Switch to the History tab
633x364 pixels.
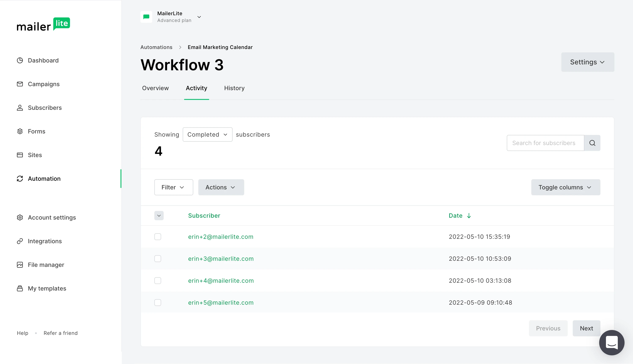[x=234, y=88]
